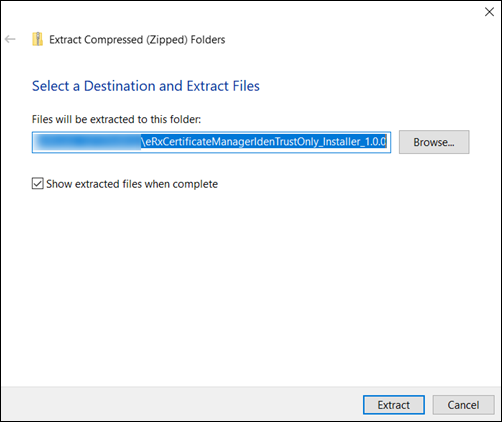The height and width of the screenshot is (422, 502).
Task: Click the 'Show extracted files when complete' label
Action: coord(132,184)
